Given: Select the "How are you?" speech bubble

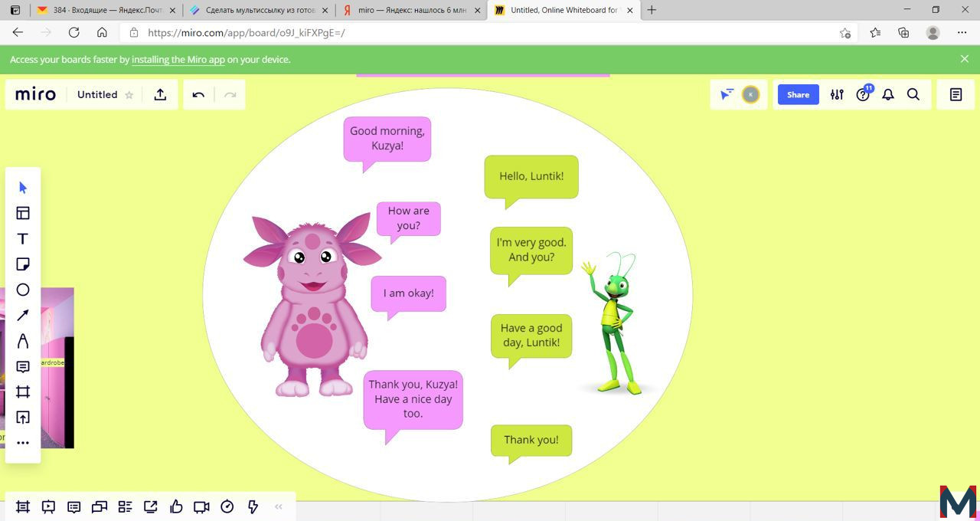Looking at the screenshot, I should (409, 218).
